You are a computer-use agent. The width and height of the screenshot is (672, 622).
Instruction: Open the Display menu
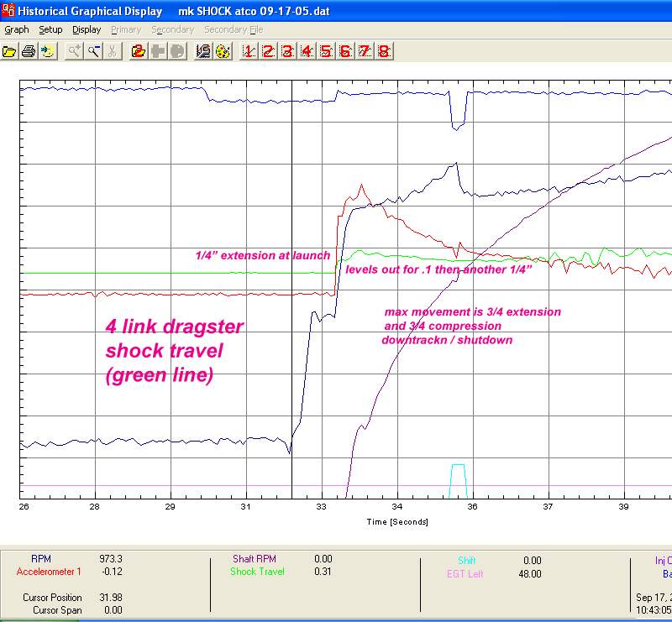[x=87, y=29]
